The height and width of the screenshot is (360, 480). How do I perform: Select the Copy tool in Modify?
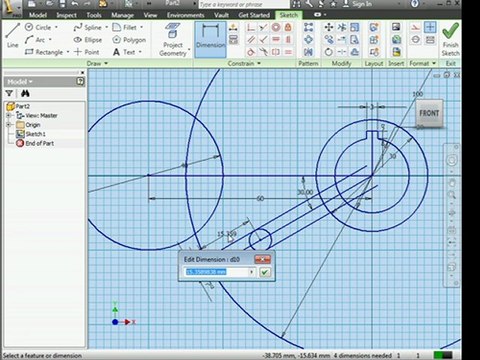coord(329,40)
